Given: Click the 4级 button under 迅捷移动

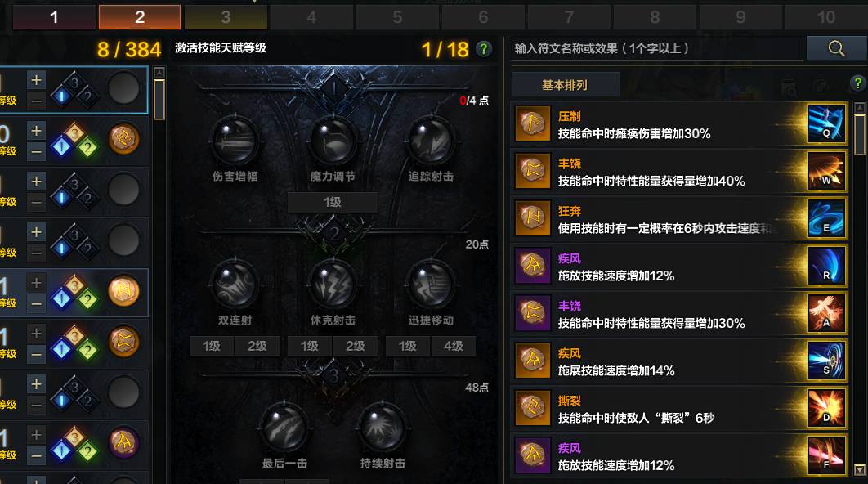Looking at the screenshot, I should [454, 346].
